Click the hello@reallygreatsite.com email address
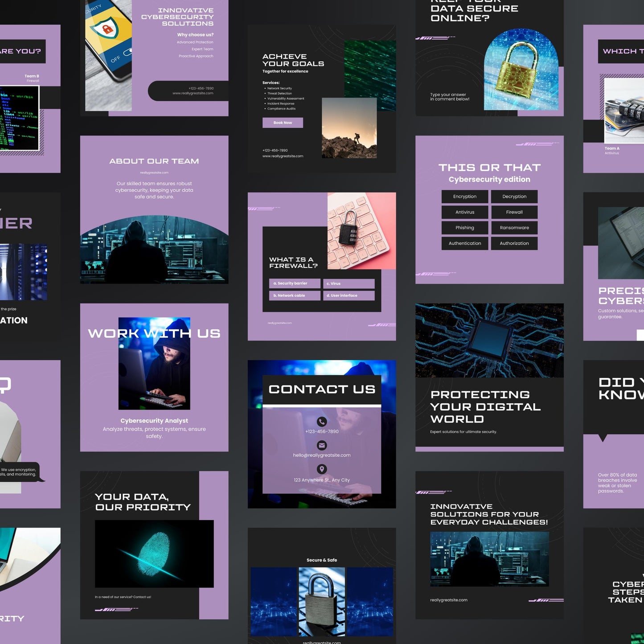Screen dimensions: 644x644 (x=322, y=455)
